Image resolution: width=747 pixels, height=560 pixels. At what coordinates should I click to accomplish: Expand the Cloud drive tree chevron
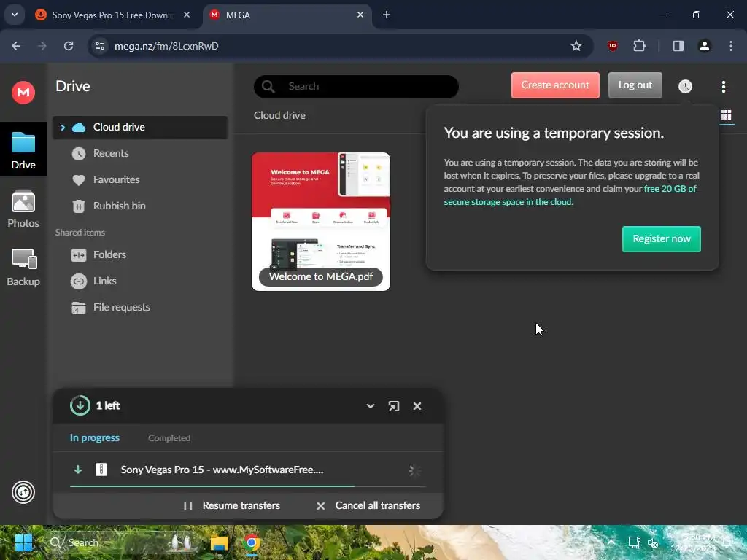point(63,127)
